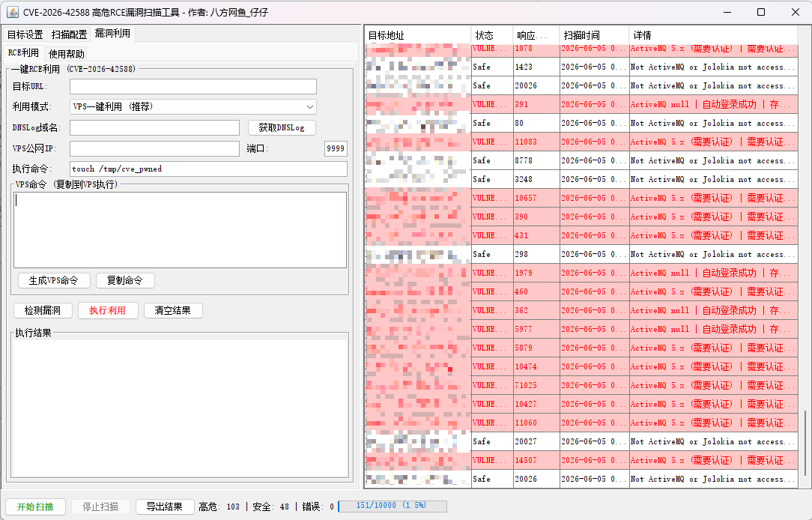Select the row with response 11083
Viewport: 812px width, 520px height.
pyautogui.click(x=581, y=142)
